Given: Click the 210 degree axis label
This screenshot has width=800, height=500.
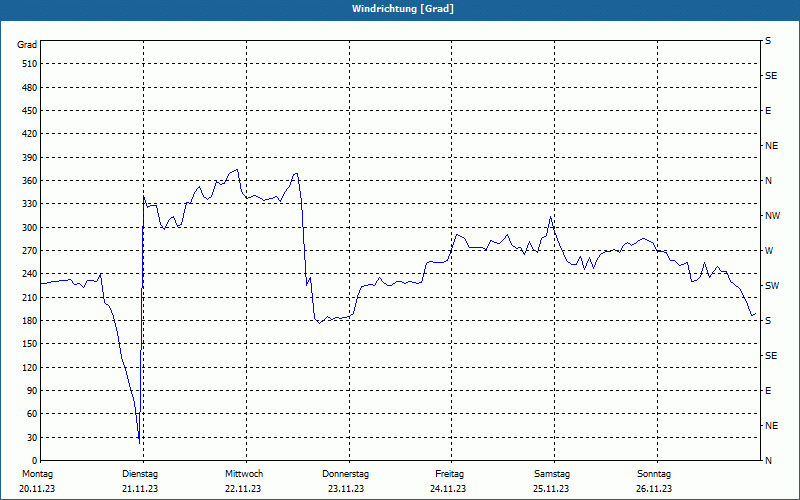Looking at the screenshot, I should click(29, 297).
